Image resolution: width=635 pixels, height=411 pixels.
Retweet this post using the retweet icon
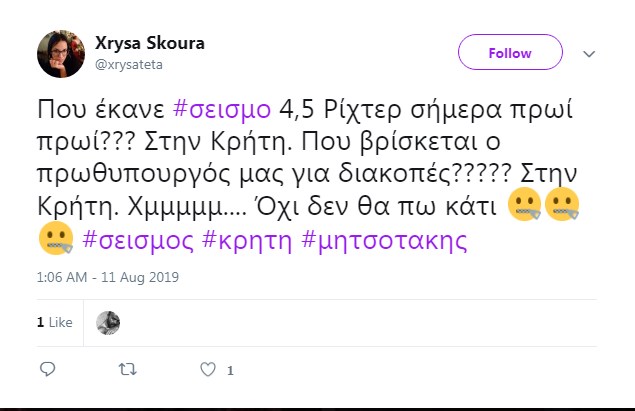127,369
